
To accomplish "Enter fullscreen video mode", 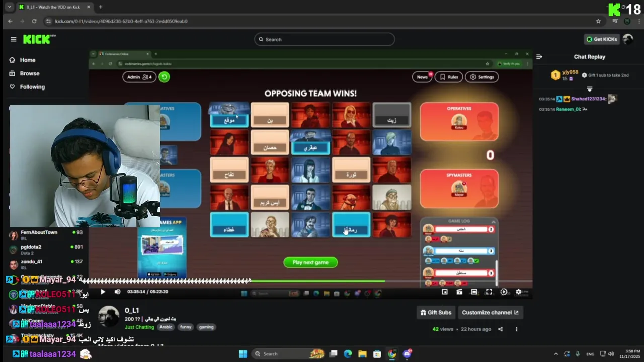I will pyautogui.click(x=489, y=292).
